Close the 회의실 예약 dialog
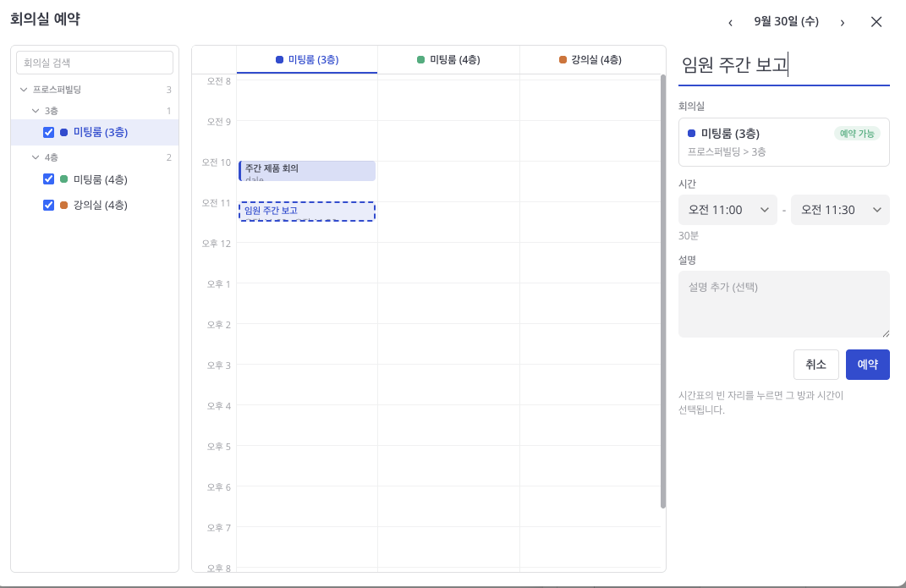 876,22
